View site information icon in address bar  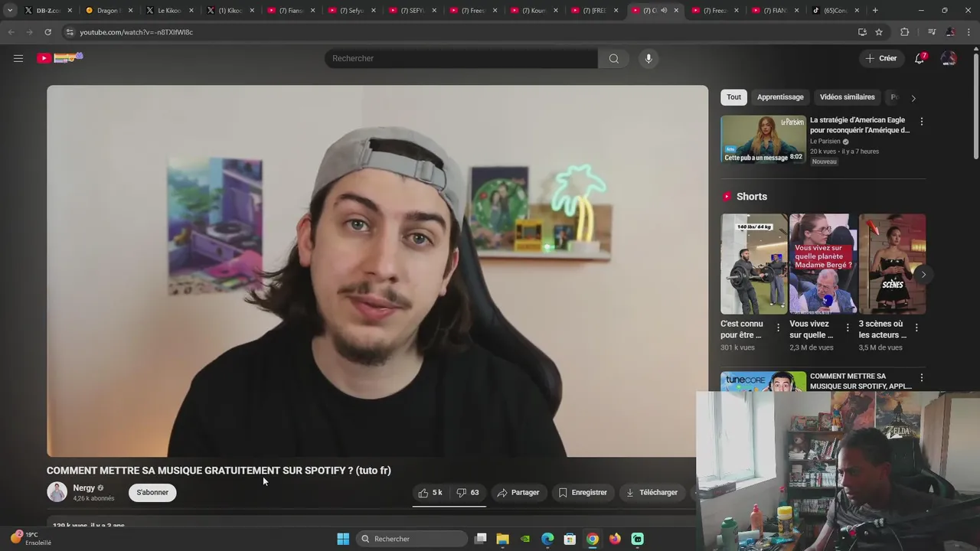tap(70, 32)
